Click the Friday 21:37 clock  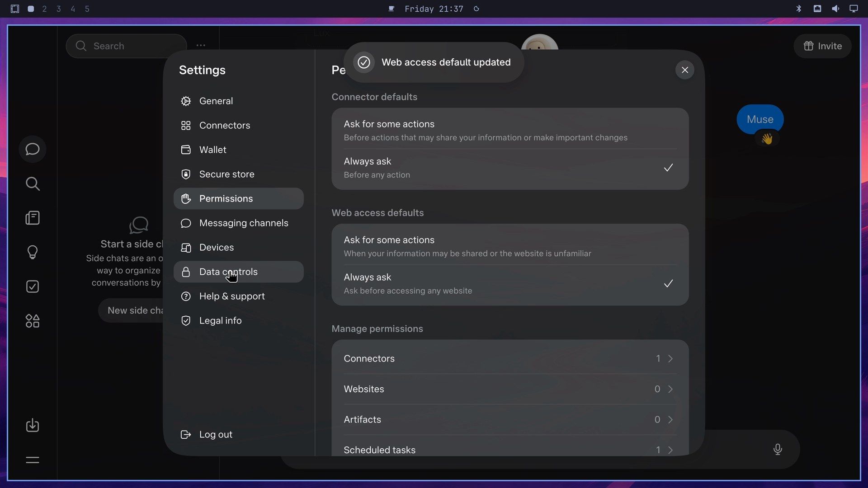pos(434,9)
